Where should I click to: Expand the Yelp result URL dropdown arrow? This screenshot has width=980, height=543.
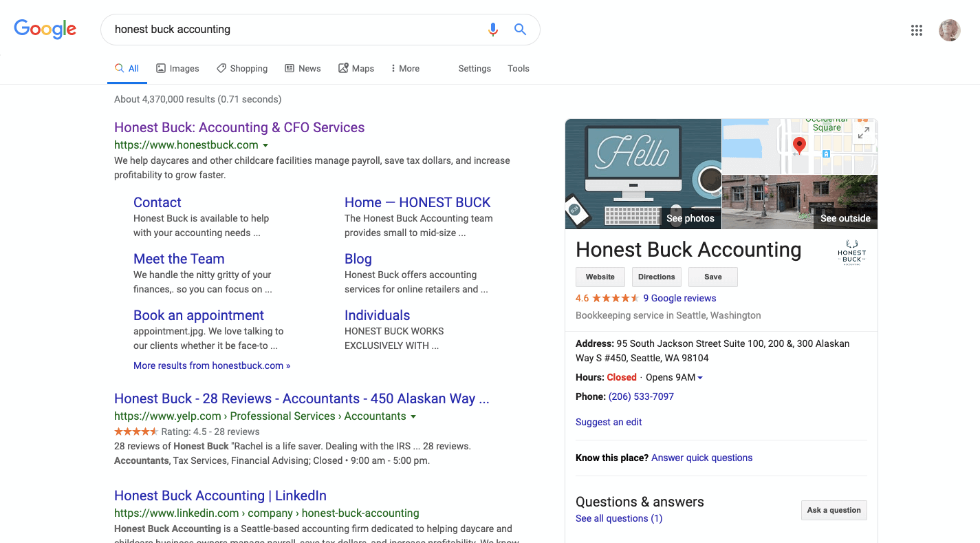point(413,416)
